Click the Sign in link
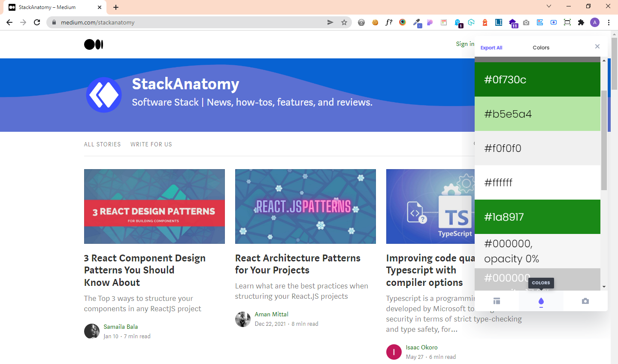618x364 pixels. point(465,44)
